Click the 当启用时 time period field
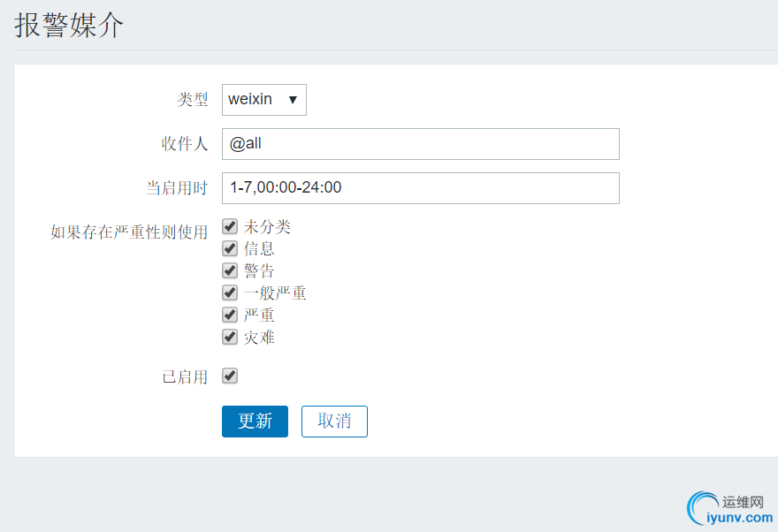The image size is (778, 532). click(420, 187)
